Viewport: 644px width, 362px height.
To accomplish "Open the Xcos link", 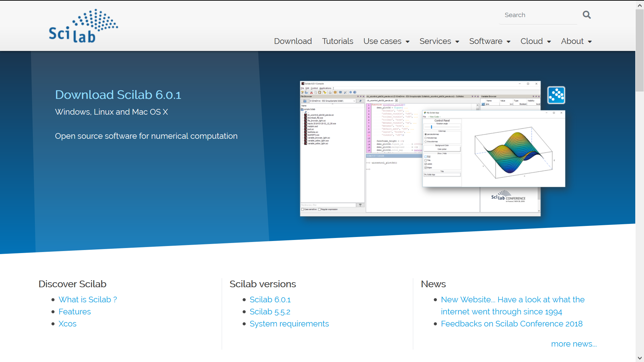I will click(67, 324).
